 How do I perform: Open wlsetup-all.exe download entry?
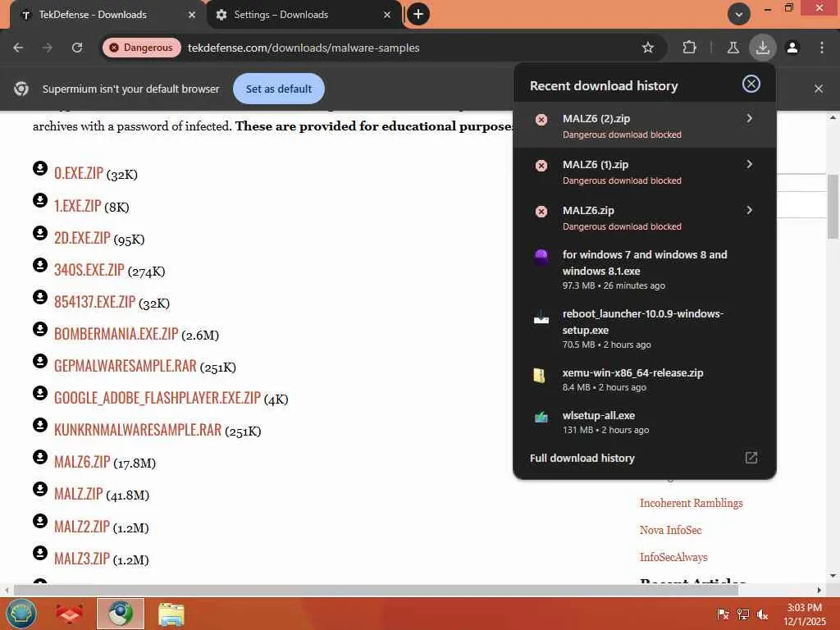pyautogui.click(x=645, y=422)
